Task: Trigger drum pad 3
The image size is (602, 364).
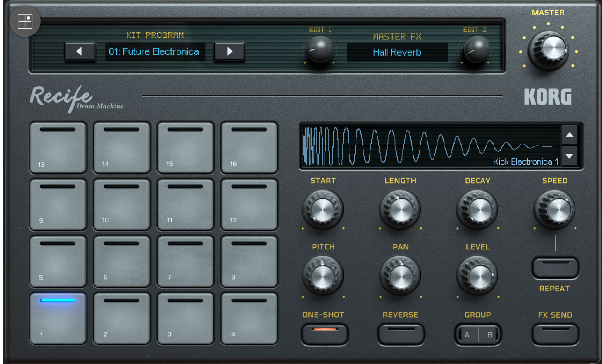Action: (185, 318)
